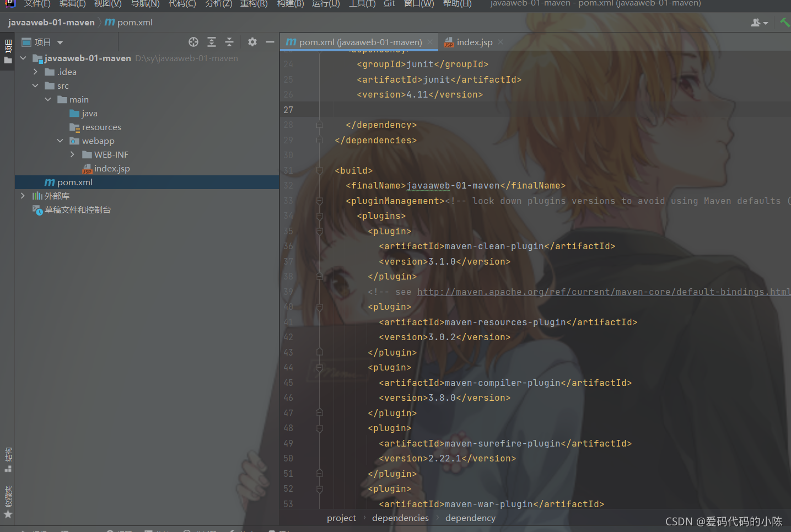Open the Edit (编辑) menu
This screenshot has width=791, height=532.
[x=72, y=4]
